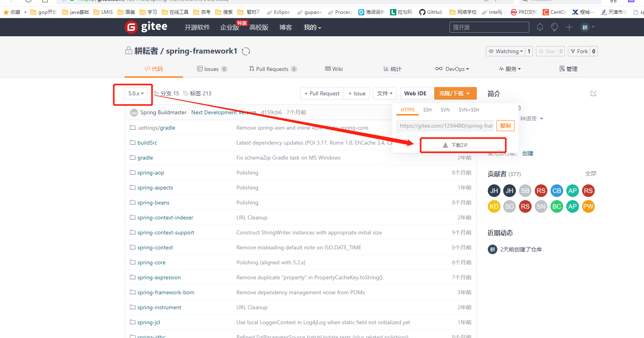Open the 收藏 bookmarks dropdown
Image resolution: width=644 pixels, height=338 pixels.
(x=15, y=12)
